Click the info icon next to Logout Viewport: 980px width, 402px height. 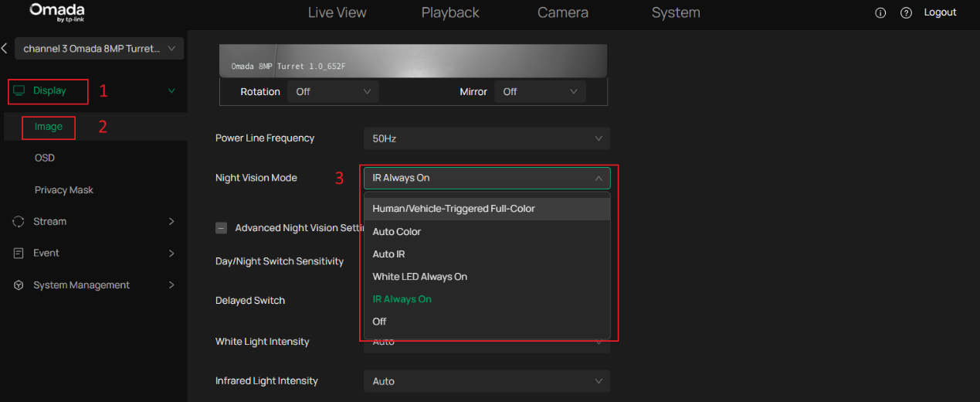click(x=880, y=13)
